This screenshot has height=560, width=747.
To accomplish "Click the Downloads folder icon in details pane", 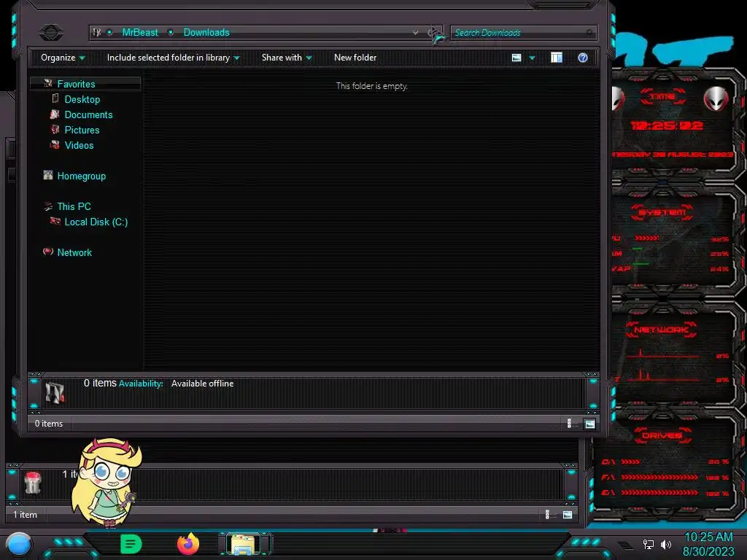I will pyautogui.click(x=55, y=393).
